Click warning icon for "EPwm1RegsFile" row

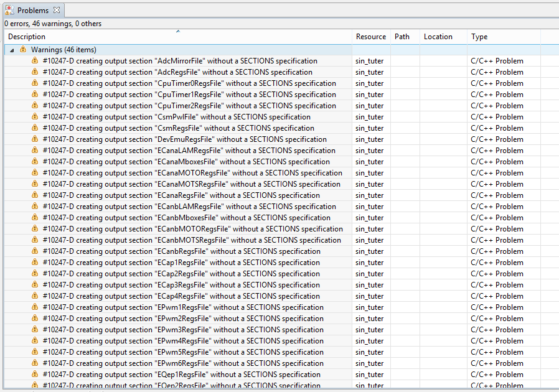pos(35,307)
